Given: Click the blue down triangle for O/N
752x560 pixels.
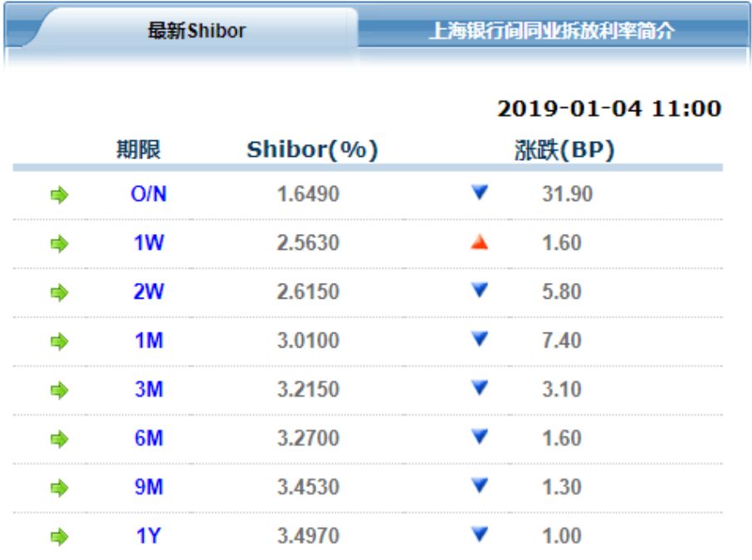Looking at the screenshot, I should pyautogui.click(x=480, y=192).
